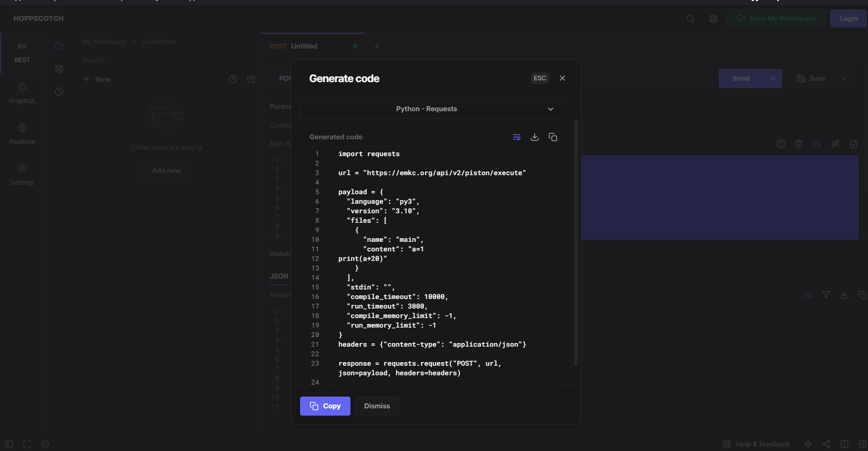Show request History via the clock icon
Viewport: 868px width, 451px height.
tap(59, 91)
